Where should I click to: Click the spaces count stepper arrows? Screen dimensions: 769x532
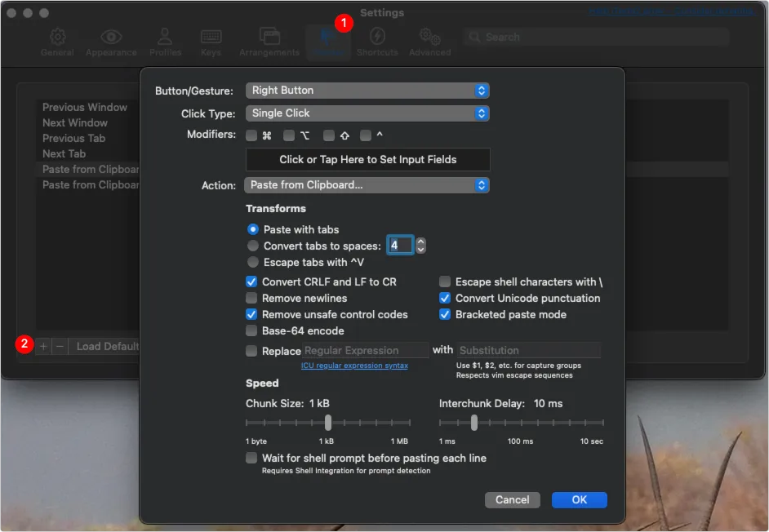coord(420,245)
